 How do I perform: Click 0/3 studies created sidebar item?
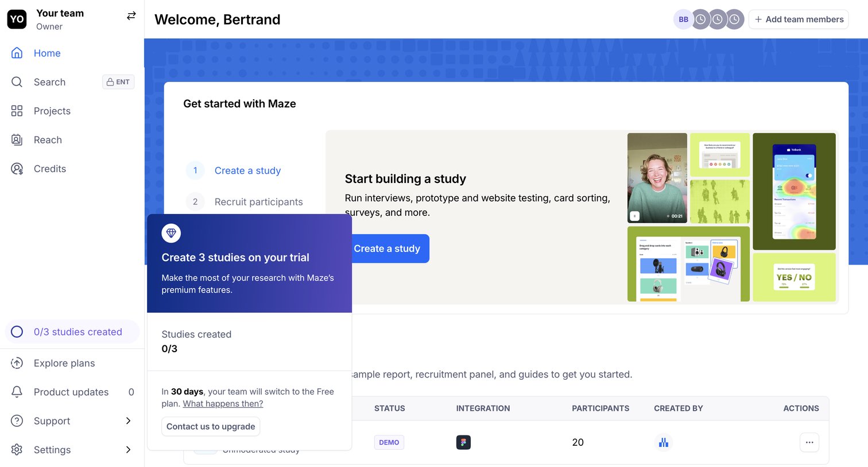72,332
